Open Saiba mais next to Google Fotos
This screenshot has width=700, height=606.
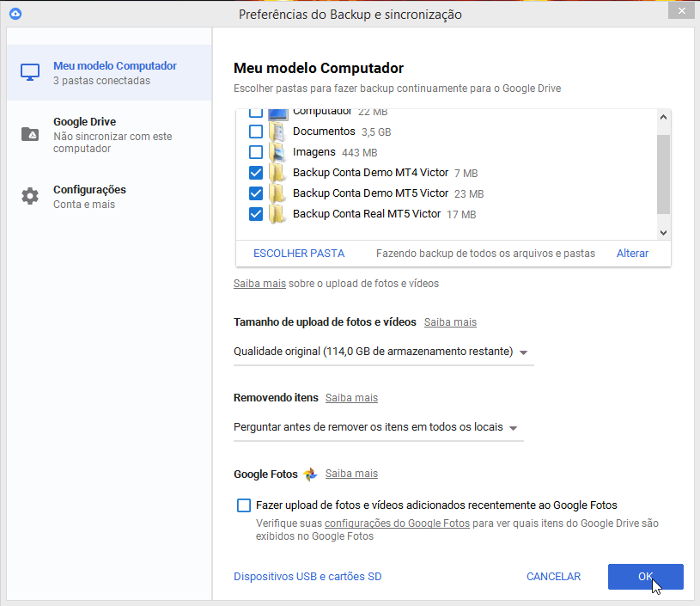click(x=351, y=474)
